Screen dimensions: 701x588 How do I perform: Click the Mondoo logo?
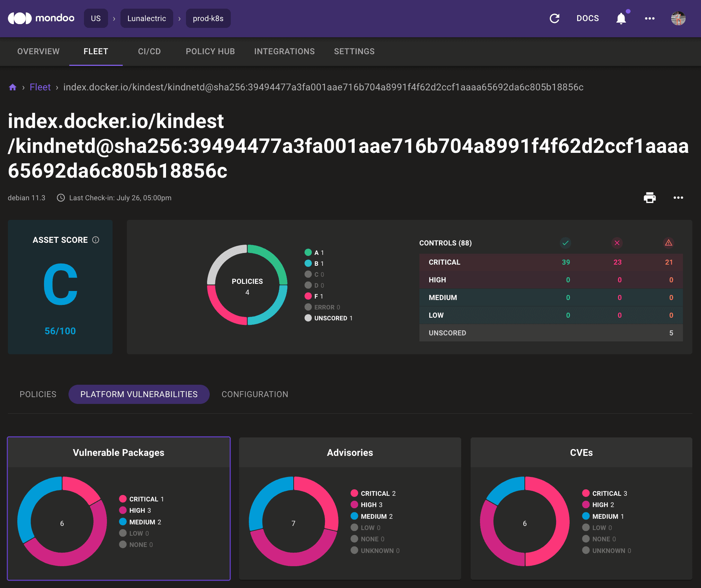coord(41,18)
